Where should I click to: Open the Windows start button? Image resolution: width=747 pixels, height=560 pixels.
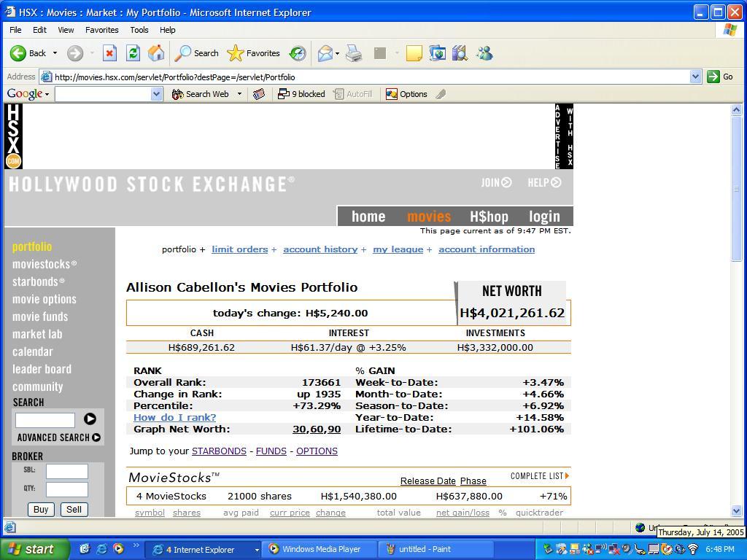35,549
